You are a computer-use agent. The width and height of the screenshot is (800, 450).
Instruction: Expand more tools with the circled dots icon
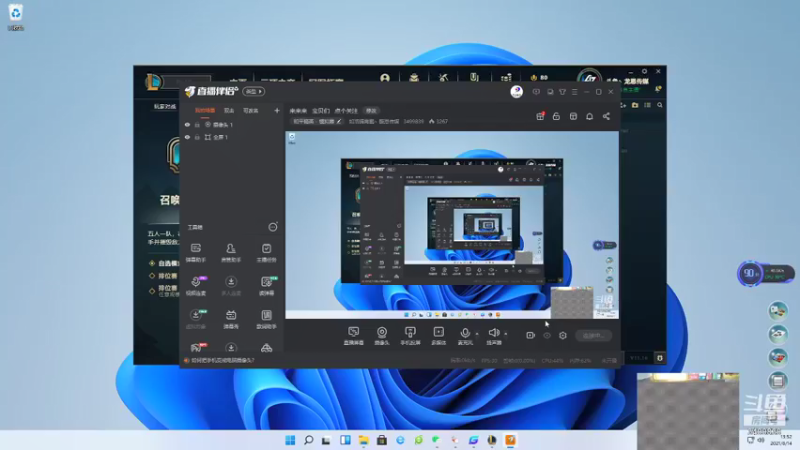click(273, 227)
